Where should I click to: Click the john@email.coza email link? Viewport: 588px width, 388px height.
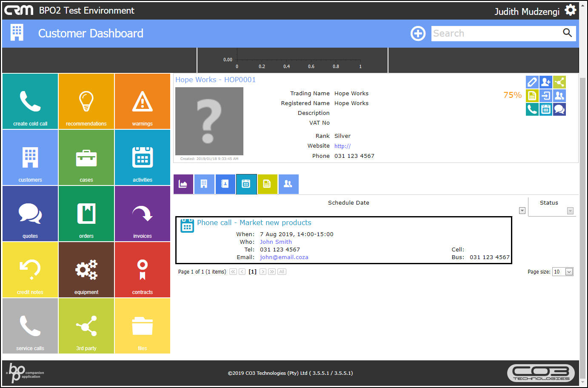pyautogui.click(x=284, y=257)
